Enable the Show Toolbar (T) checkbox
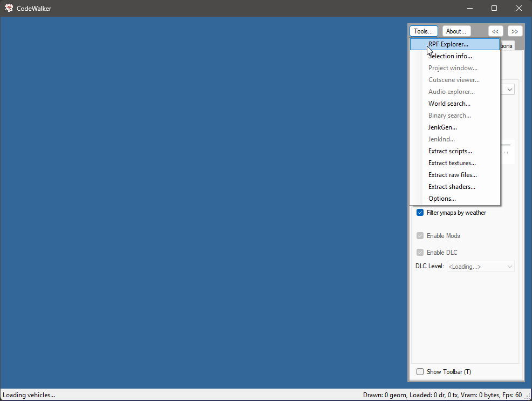The height and width of the screenshot is (401, 532). tap(420, 372)
